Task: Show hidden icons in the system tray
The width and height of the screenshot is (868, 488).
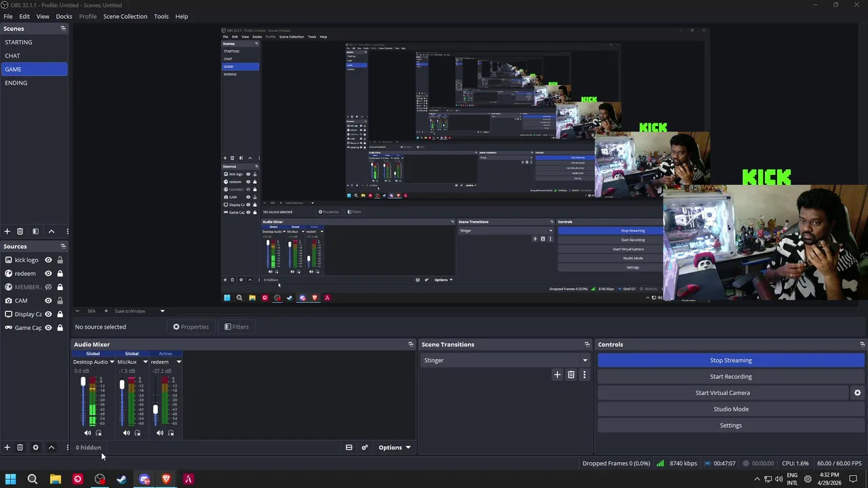Action: [x=757, y=479]
